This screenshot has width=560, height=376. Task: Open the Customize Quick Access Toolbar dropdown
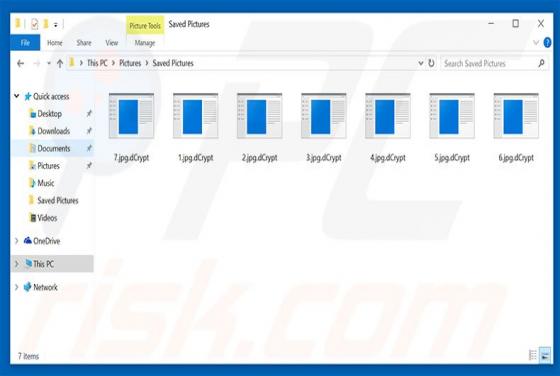[56, 25]
